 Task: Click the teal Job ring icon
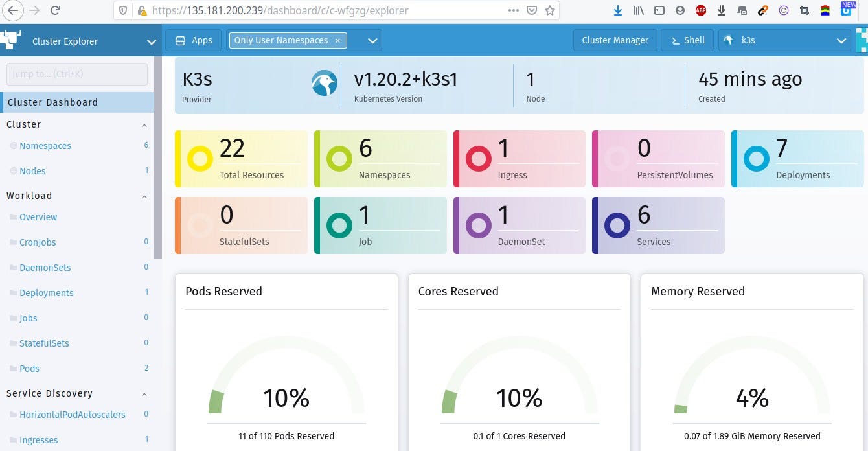pyautogui.click(x=339, y=225)
